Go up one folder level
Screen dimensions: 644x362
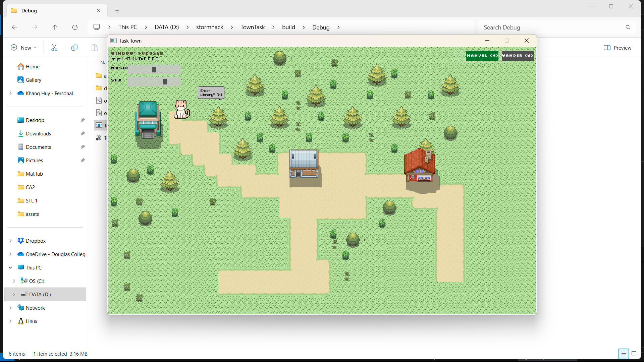pyautogui.click(x=55, y=27)
